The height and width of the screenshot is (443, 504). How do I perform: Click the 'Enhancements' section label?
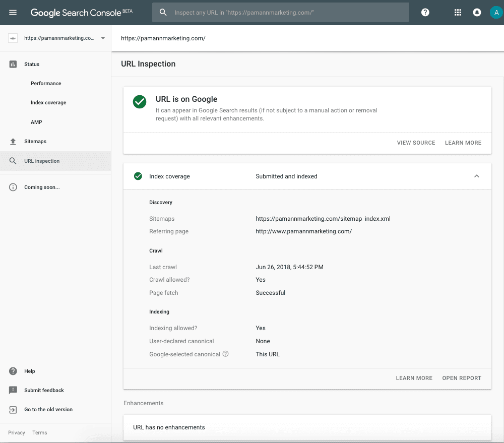pos(143,403)
